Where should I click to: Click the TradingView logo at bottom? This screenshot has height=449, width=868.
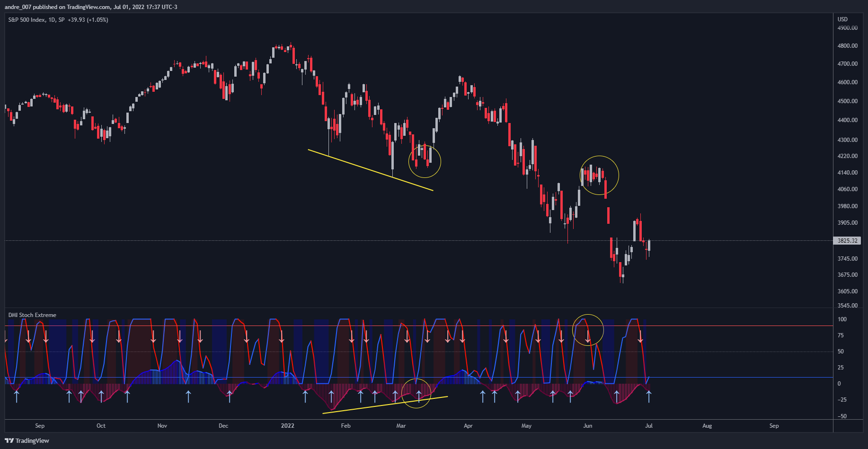pyautogui.click(x=27, y=440)
